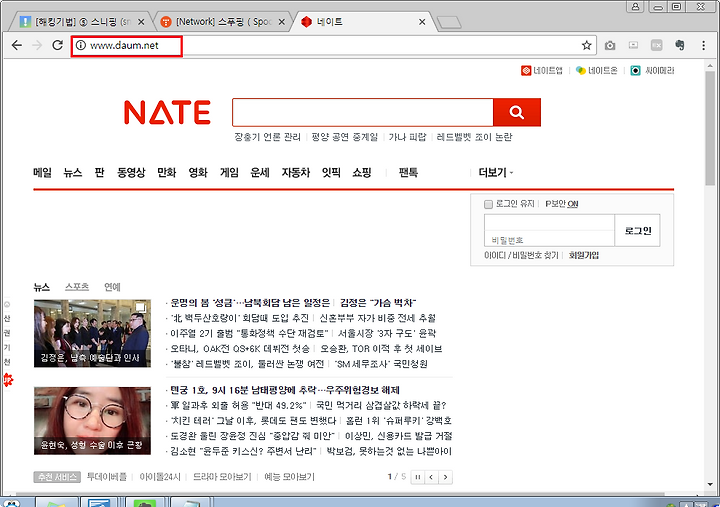720x507 pixels.
Task: Open 판 from the navigation menu
Action: coord(99,173)
